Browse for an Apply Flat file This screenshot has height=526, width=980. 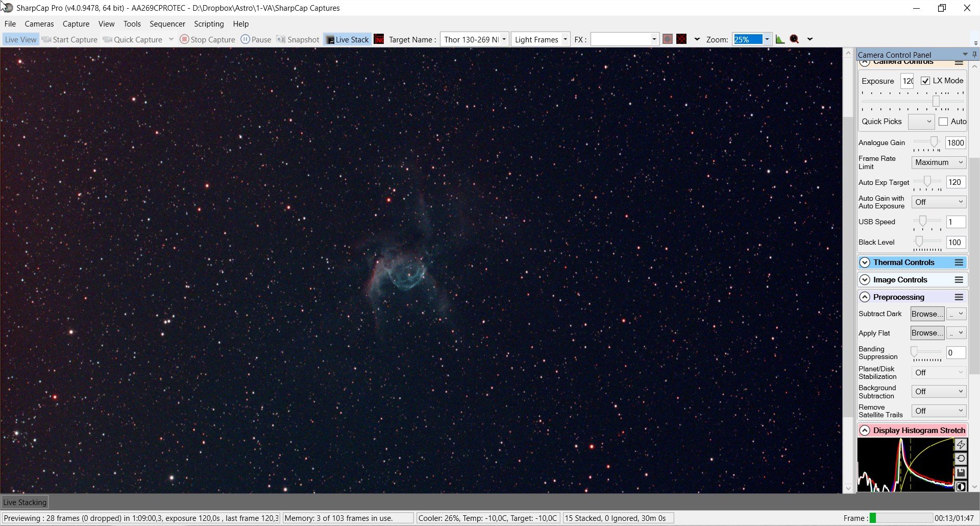pyautogui.click(x=927, y=333)
